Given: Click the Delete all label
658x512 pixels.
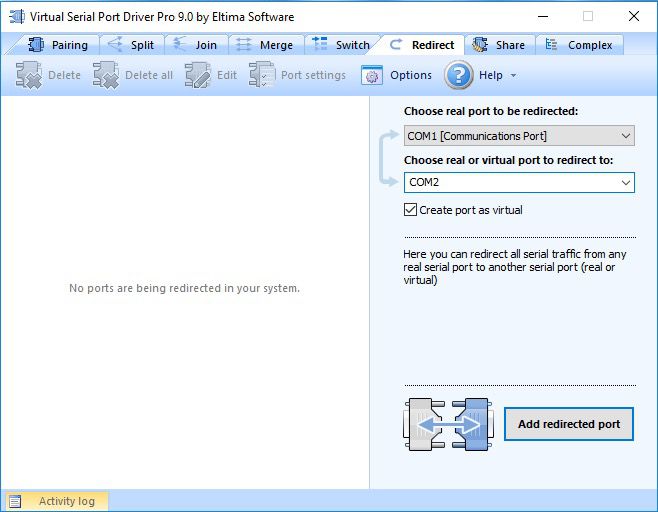Looking at the screenshot, I should click(149, 75).
